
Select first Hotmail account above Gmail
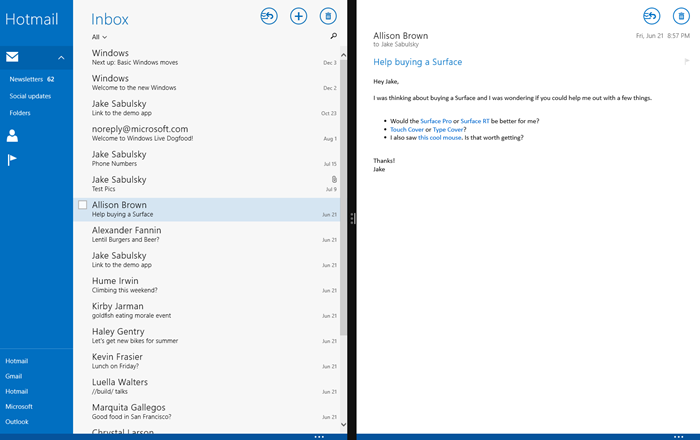[17, 361]
